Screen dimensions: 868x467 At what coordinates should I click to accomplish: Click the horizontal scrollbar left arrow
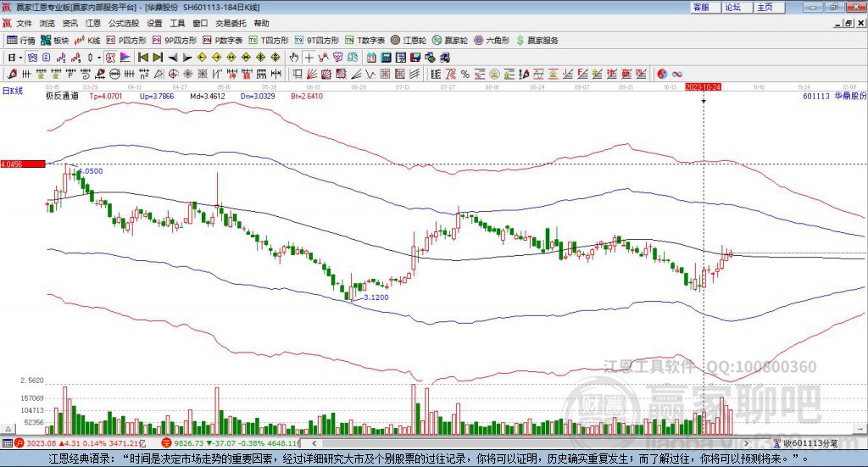click(314, 443)
